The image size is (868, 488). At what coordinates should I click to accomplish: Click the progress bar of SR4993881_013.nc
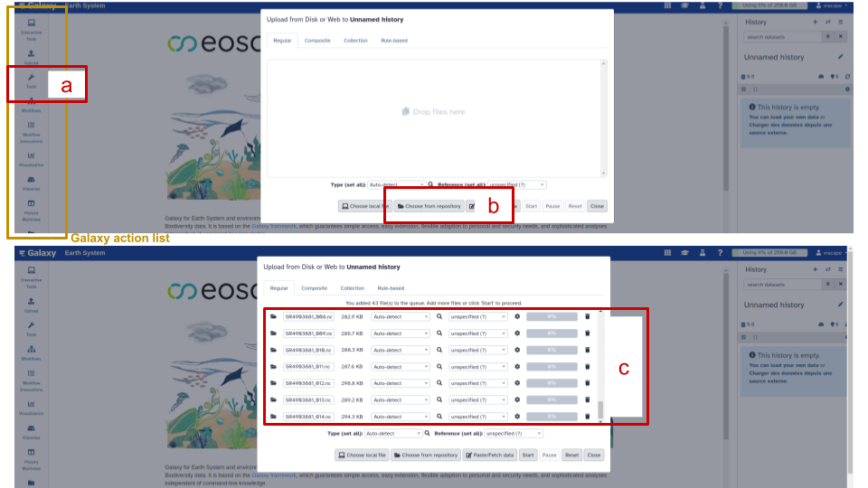tap(552, 399)
